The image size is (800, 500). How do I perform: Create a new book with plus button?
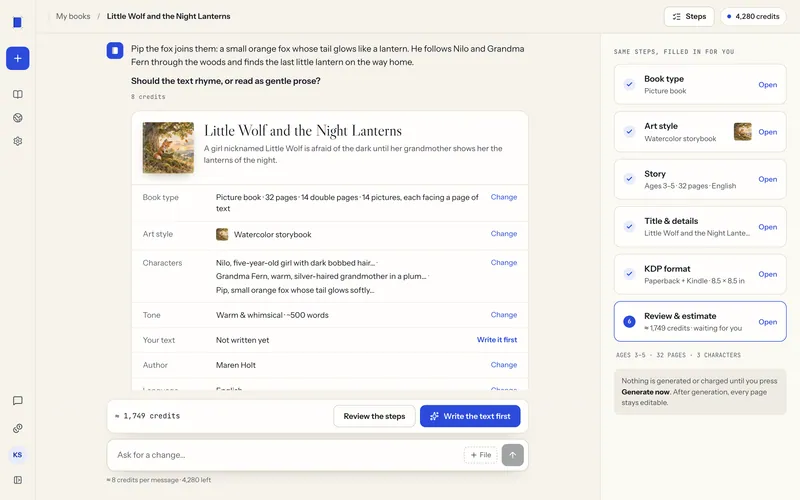coord(17,58)
